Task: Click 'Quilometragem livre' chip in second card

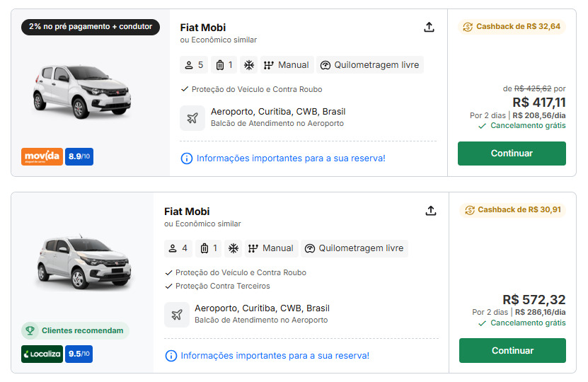Action: [354, 248]
